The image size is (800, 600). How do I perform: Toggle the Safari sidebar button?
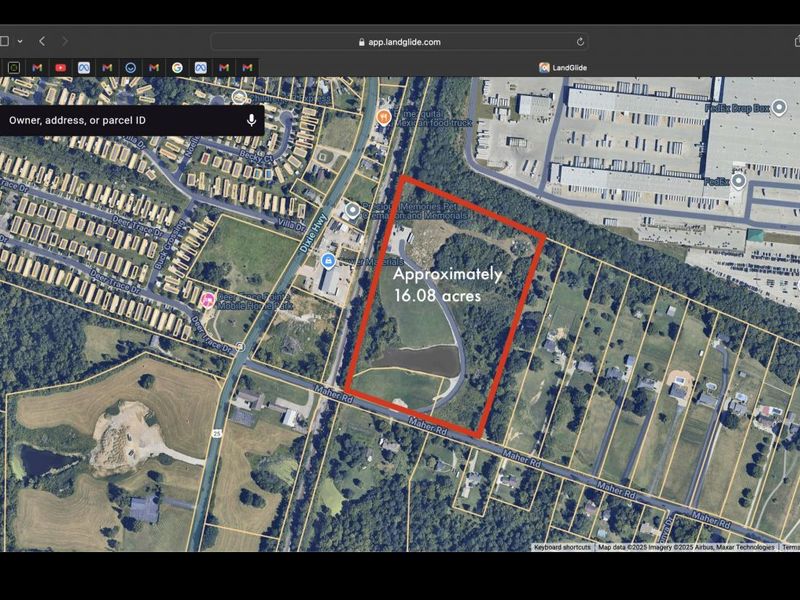click(x=5, y=41)
